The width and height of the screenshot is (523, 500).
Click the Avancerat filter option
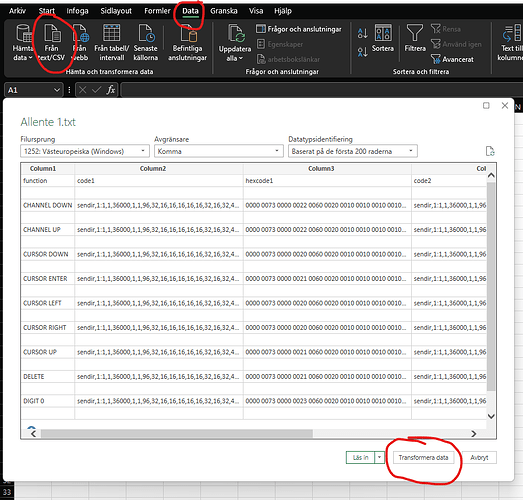tap(452, 59)
